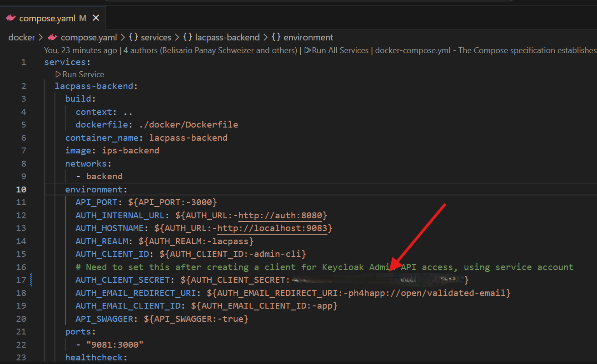Click the 'networks:' key

88,163
